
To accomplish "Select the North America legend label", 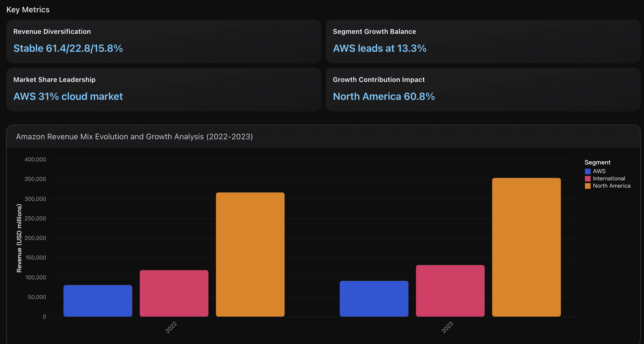I will (x=612, y=186).
